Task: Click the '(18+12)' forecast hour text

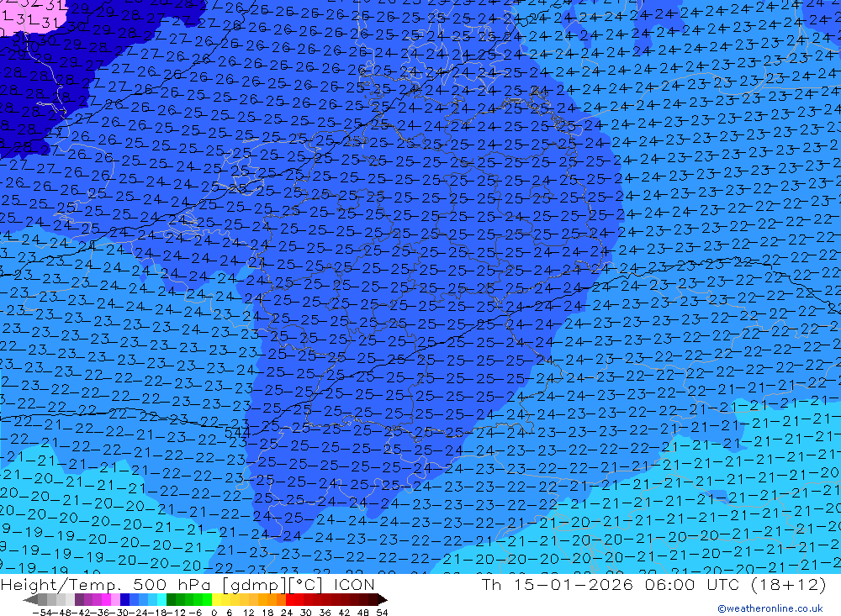Action: click(789, 584)
